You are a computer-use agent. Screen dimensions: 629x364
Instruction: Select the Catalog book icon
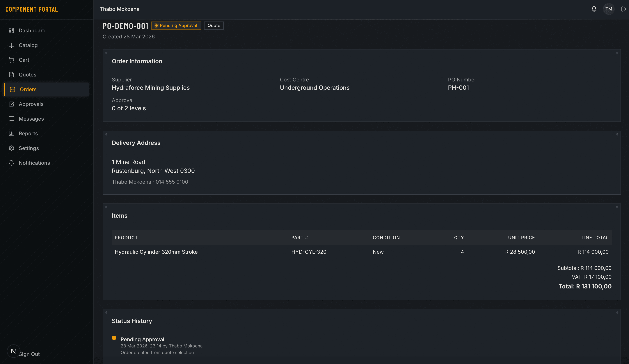(x=11, y=45)
